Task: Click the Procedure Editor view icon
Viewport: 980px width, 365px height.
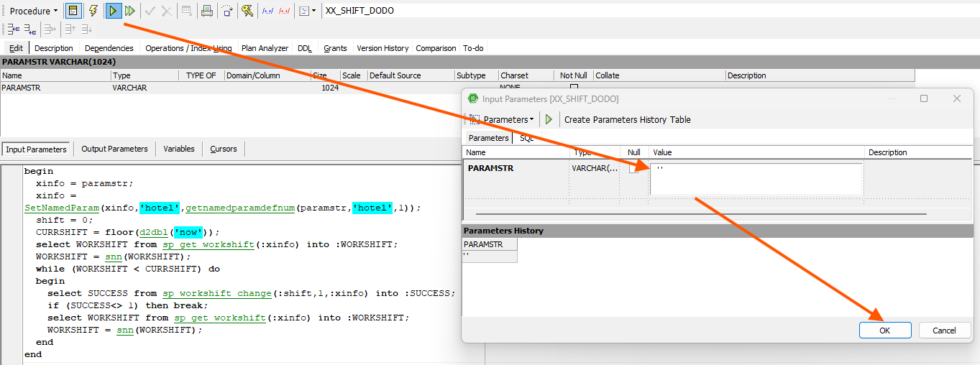Action: (73, 11)
